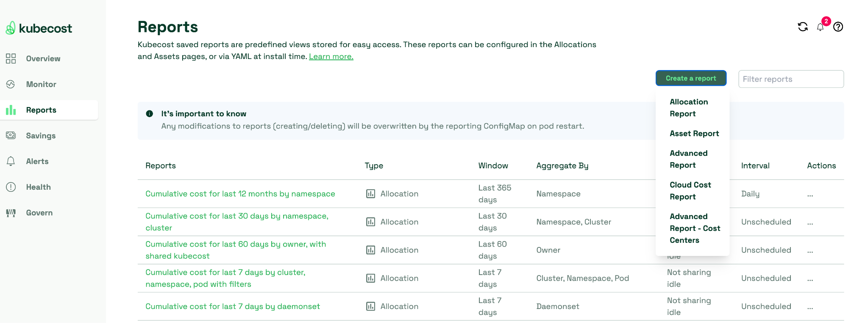Open notifications bell with badge 2

821,27
